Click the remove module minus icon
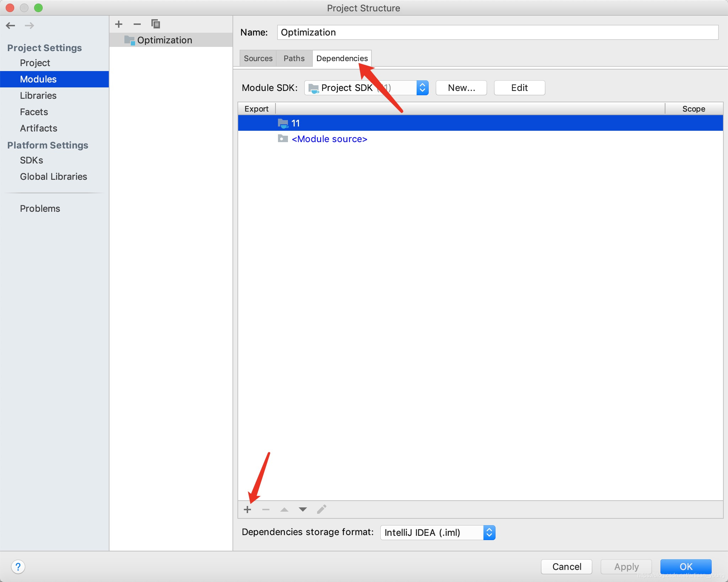This screenshot has height=582, width=728. (137, 24)
